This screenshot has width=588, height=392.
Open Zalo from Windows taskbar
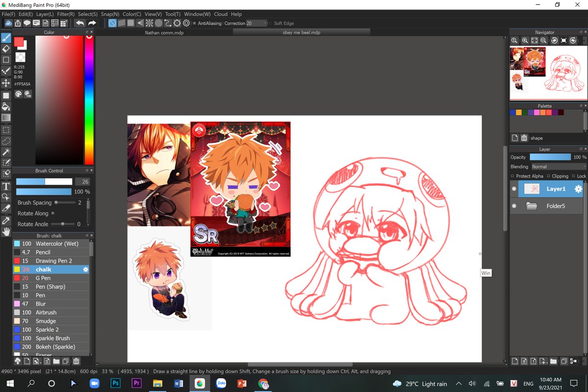(221, 383)
